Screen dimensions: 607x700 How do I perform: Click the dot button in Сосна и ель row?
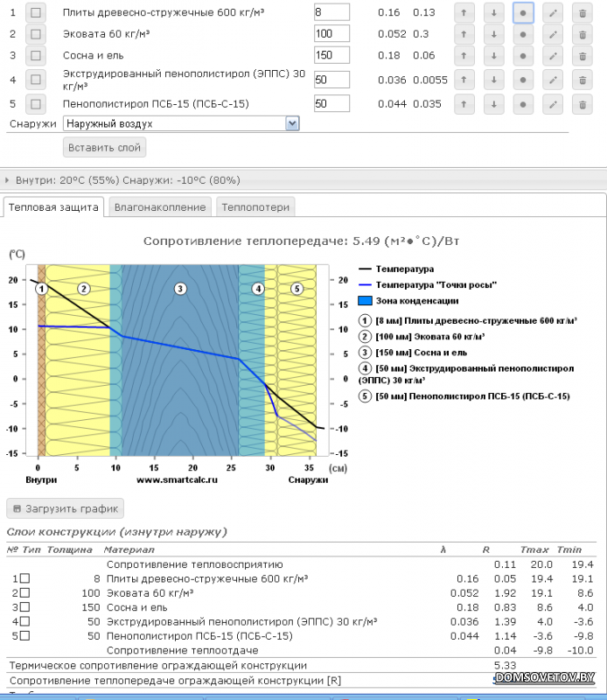pyautogui.click(x=523, y=56)
